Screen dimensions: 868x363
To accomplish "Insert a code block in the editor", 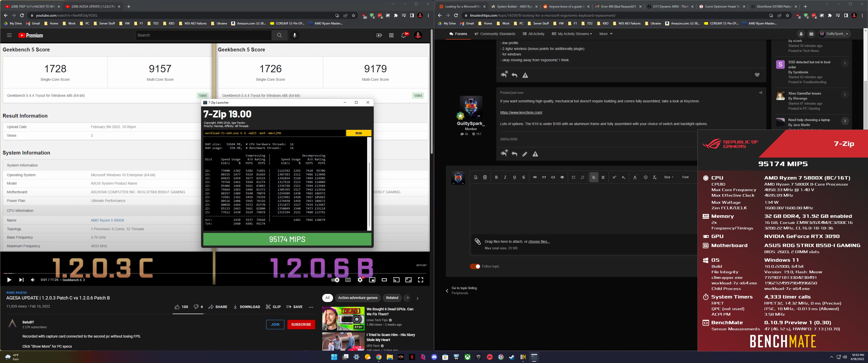I will [x=553, y=177].
